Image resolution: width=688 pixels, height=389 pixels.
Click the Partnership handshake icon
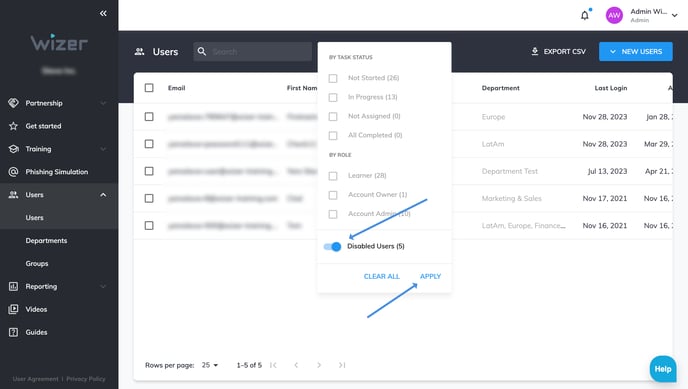coord(14,103)
